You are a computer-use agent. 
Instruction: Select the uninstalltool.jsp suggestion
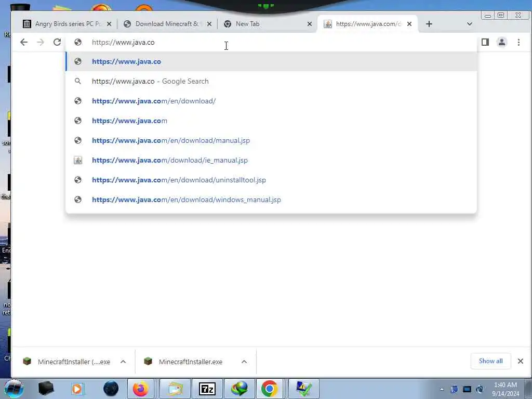271,180
